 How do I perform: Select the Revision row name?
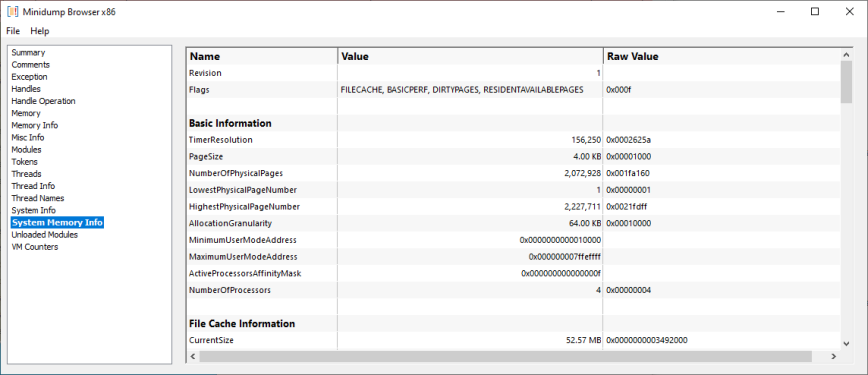205,73
